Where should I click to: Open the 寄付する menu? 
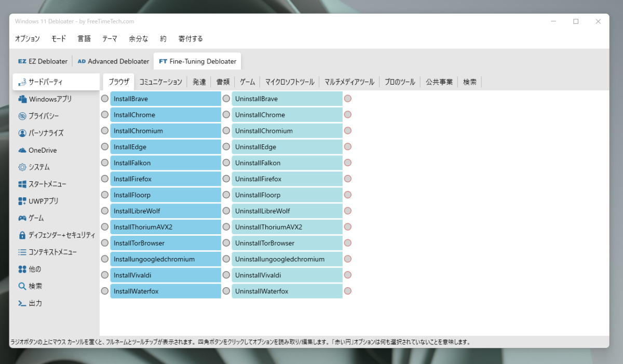click(x=191, y=38)
